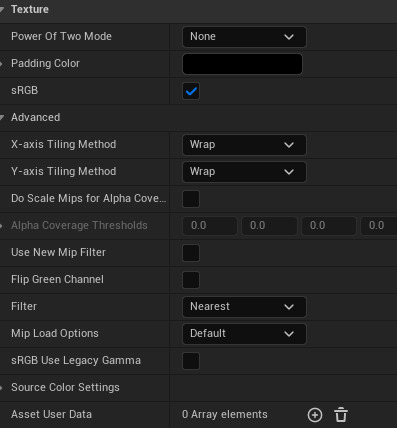Open the Filter dropdown showing Nearest
The width and height of the screenshot is (397, 428).
coord(244,307)
